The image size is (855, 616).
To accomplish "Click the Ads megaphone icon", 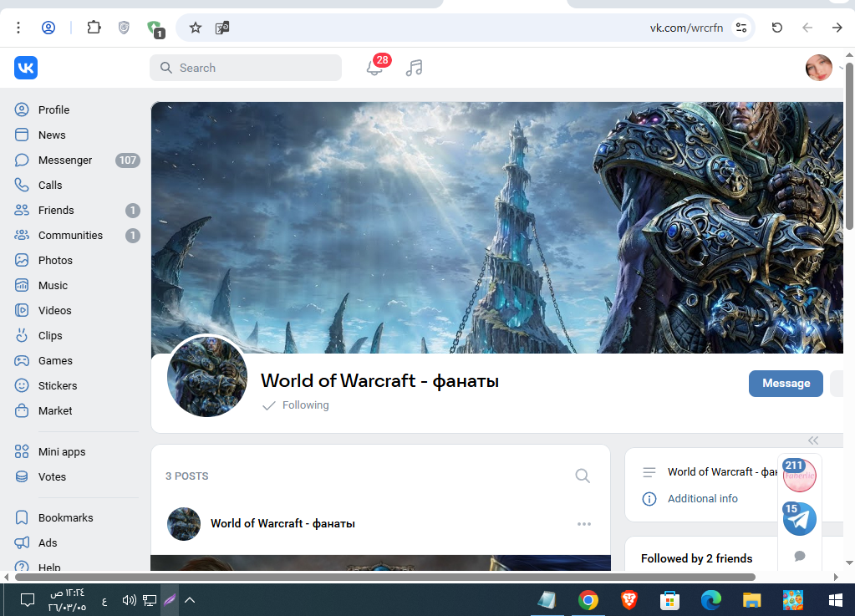I will tap(21, 542).
